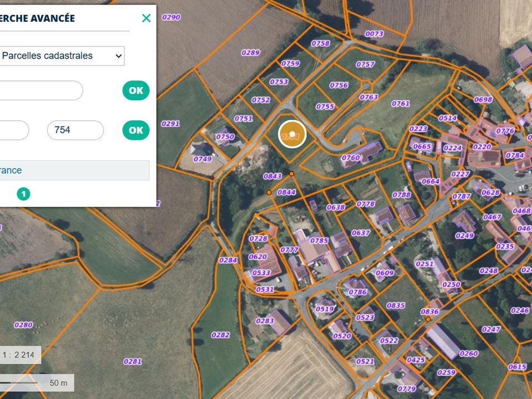This screenshot has height=399, width=532.
Task: Select parcel label 0220
Action: tap(482, 147)
